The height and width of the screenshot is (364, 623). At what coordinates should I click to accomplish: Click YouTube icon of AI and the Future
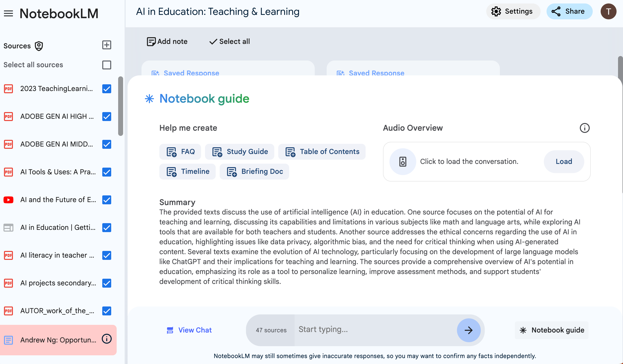click(8, 200)
